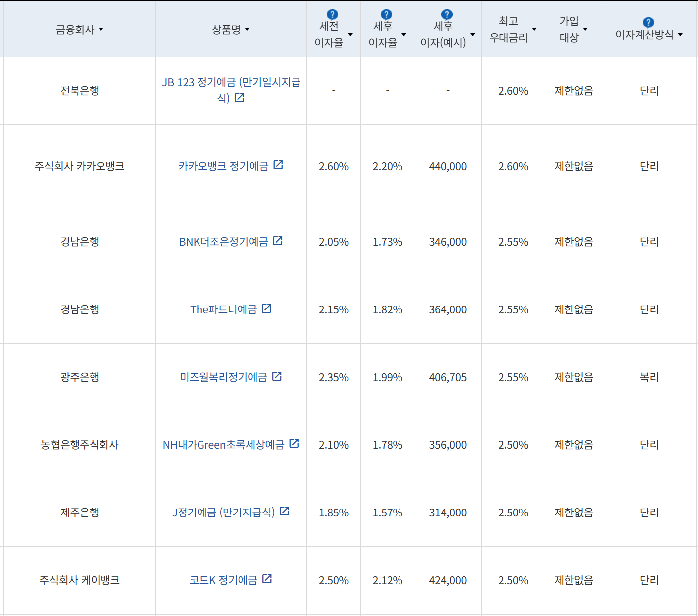The height and width of the screenshot is (616, 698).
Task: Click the external link icon beside 코드K 정기예금
Action: [x=268, y=579]
